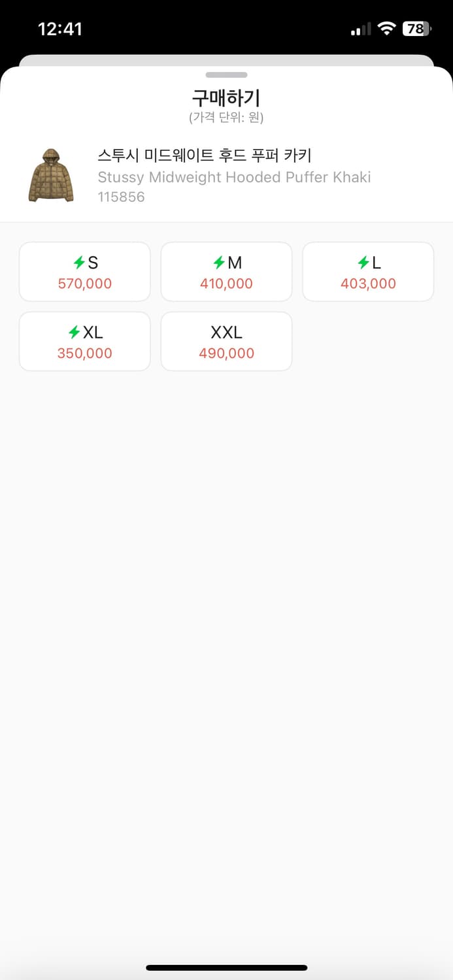Choose the 410,000 price under size M
Screen dimensions: 453x980
(x=226, y=284)
